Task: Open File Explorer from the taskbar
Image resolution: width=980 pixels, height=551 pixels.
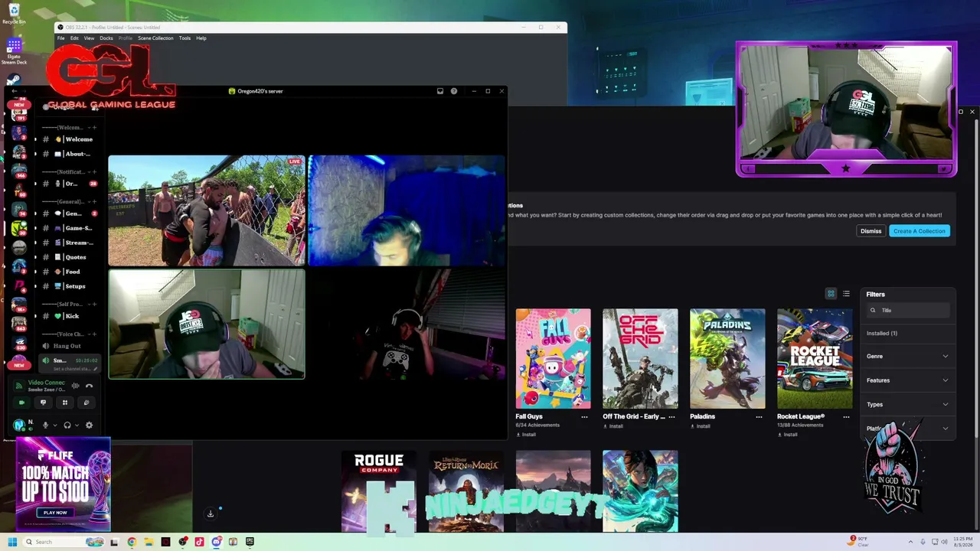Action: tap(149, 542)
